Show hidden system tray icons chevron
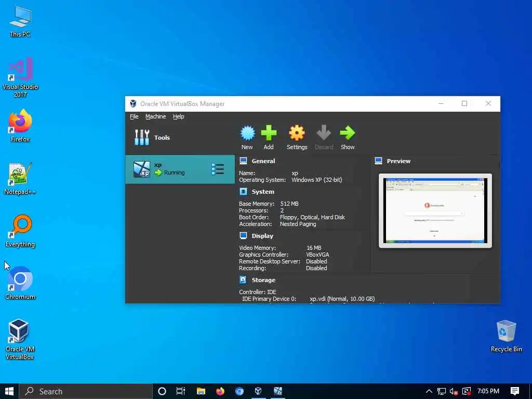 (x=429, y=391)
